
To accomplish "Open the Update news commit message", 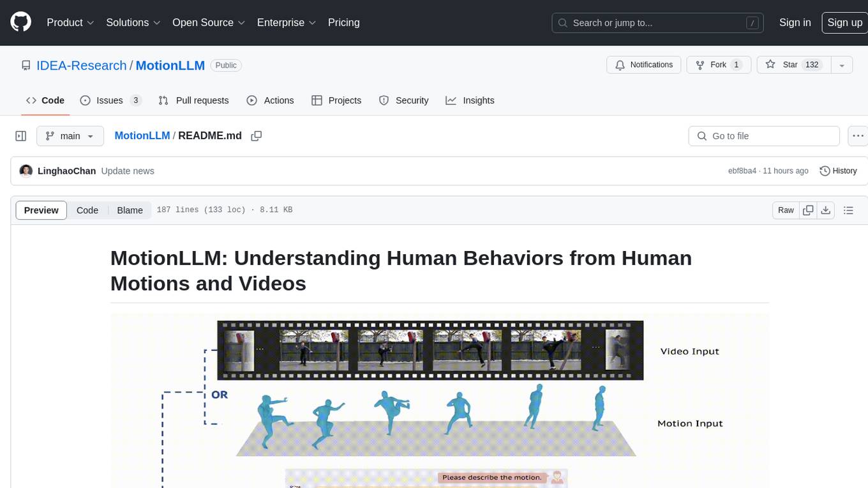I will click(x=128, y=171).
